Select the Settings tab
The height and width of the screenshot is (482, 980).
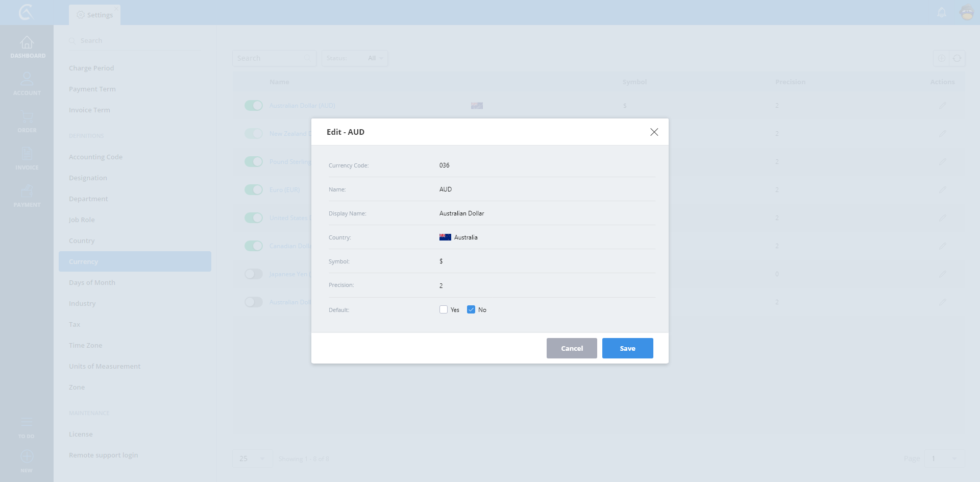pyautogui.click(x=95, y=15)
